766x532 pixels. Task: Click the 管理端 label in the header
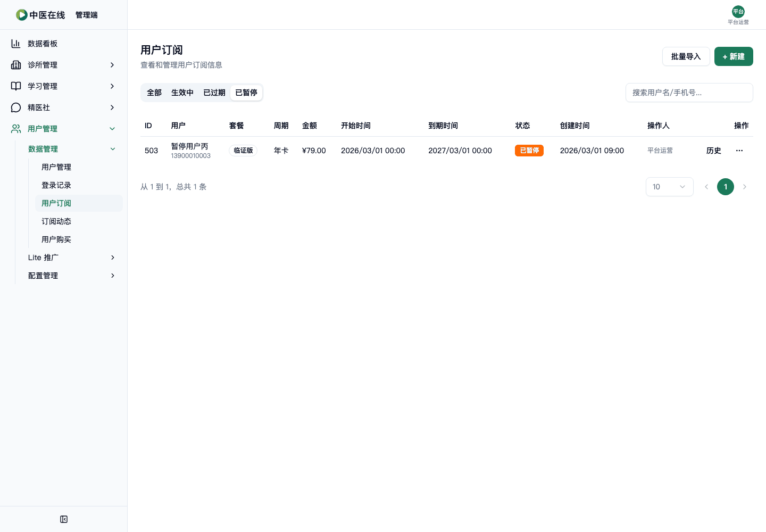(x=86, y=15)
